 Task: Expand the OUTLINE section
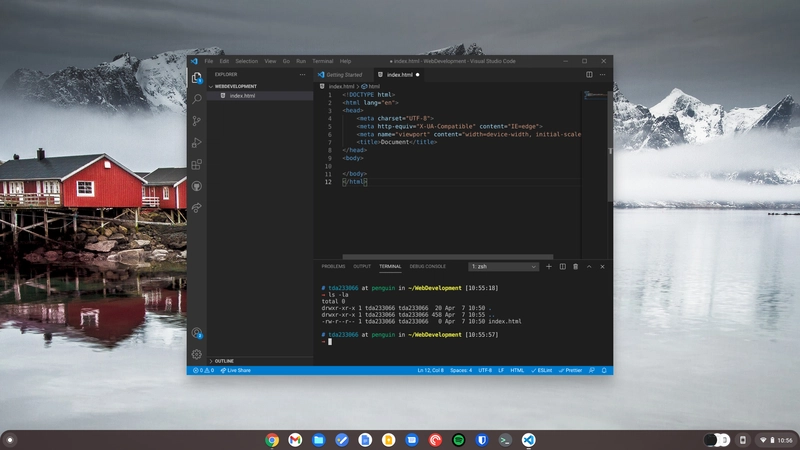pyautogui.click(x=224, y=361)
